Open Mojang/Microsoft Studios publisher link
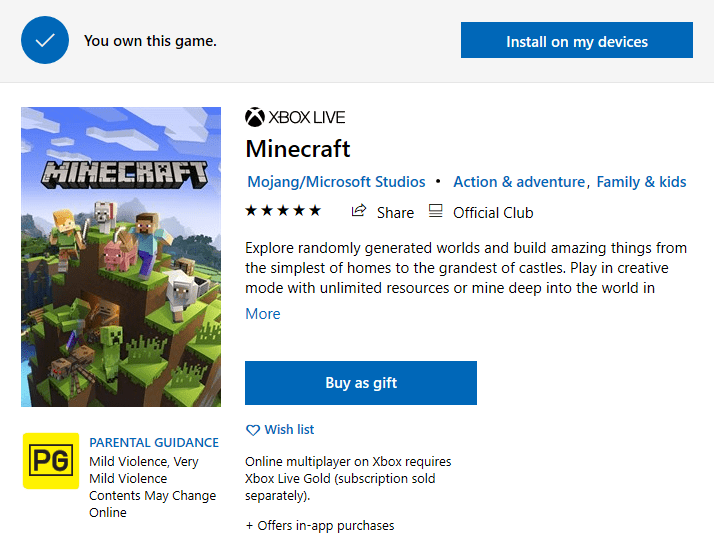This screenshot has width=714, height=545. pos(336,182)
